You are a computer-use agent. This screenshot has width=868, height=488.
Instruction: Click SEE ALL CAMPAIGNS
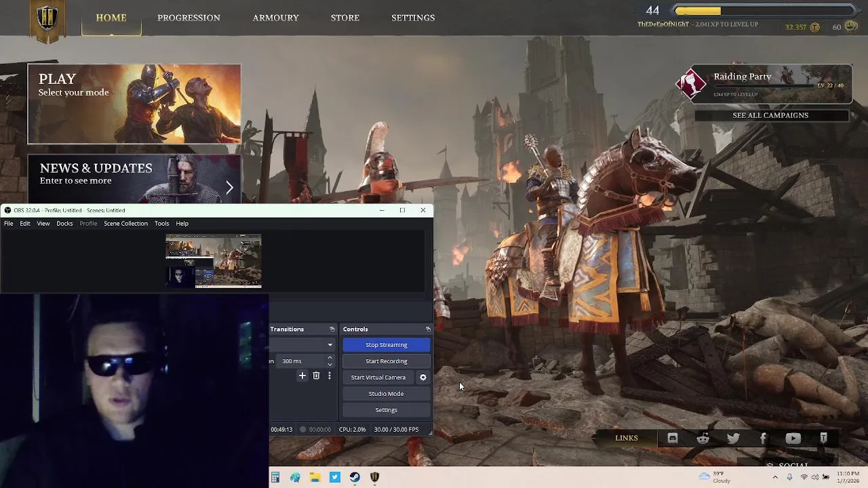pyautogui.click(x=770, y=115)
